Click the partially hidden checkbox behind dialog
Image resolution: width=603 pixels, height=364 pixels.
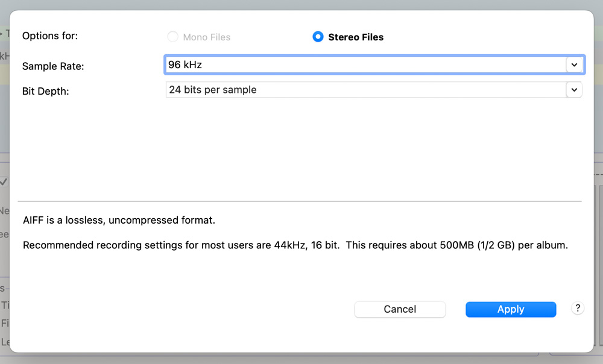[x=4, y=181]
